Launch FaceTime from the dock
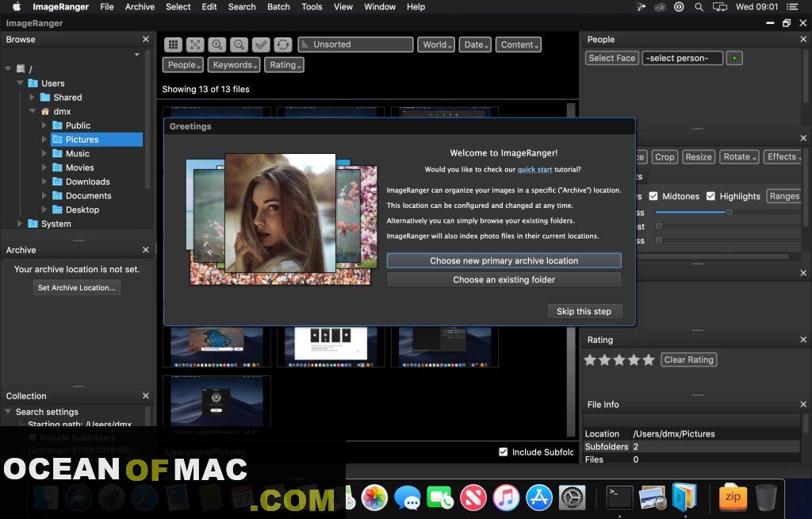Viewport: 812px width, 519px height. tap(440, 498)
